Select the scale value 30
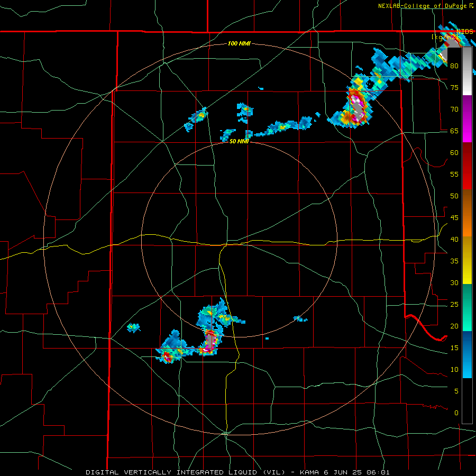Viewport: 476px width, 476px height. (454, 282)
